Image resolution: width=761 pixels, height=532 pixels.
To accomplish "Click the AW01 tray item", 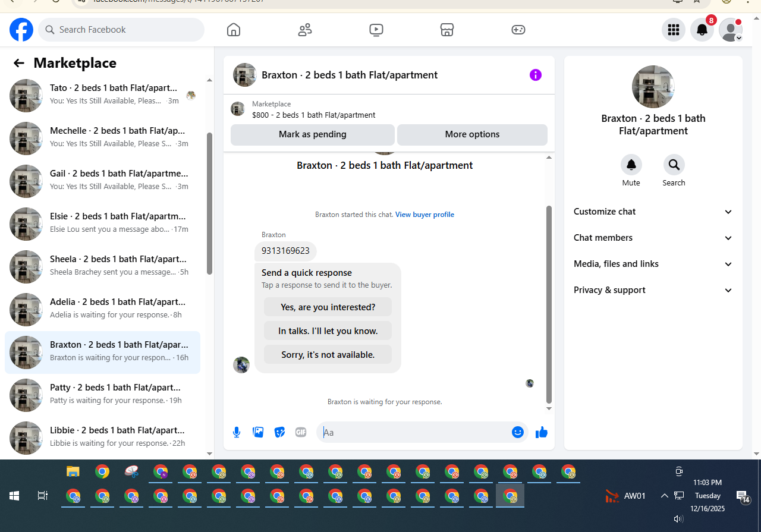I will tap(625, 496).
